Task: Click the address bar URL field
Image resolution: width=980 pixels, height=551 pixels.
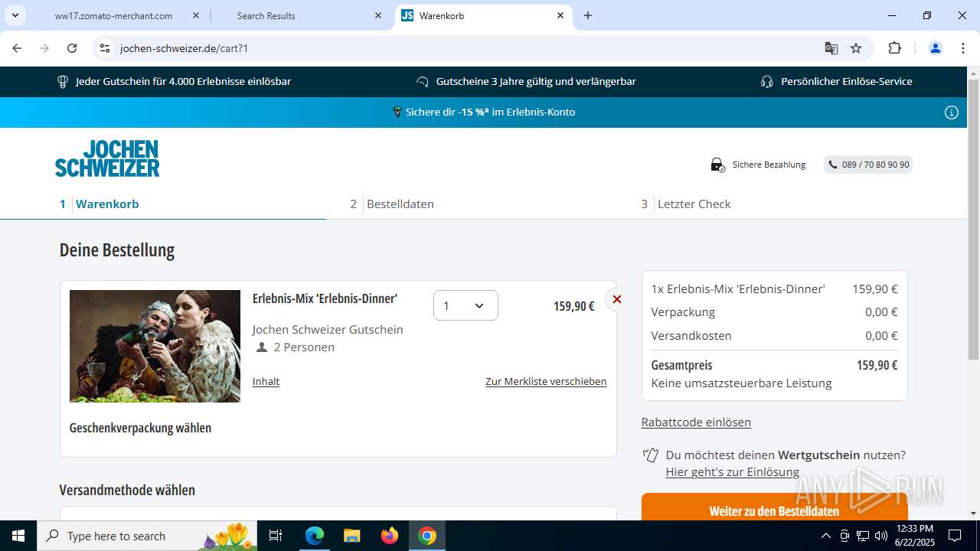Action: tap(459, 48)
